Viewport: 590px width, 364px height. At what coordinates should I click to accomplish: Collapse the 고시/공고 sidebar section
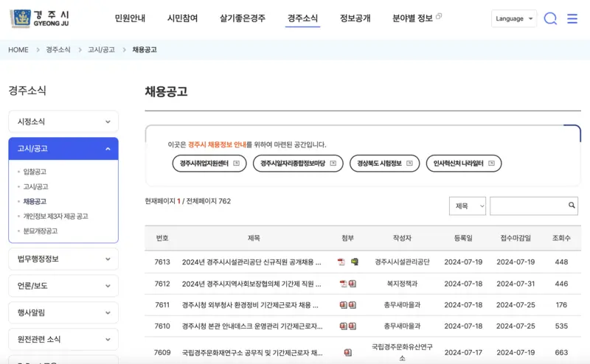[x=63, y=149]
